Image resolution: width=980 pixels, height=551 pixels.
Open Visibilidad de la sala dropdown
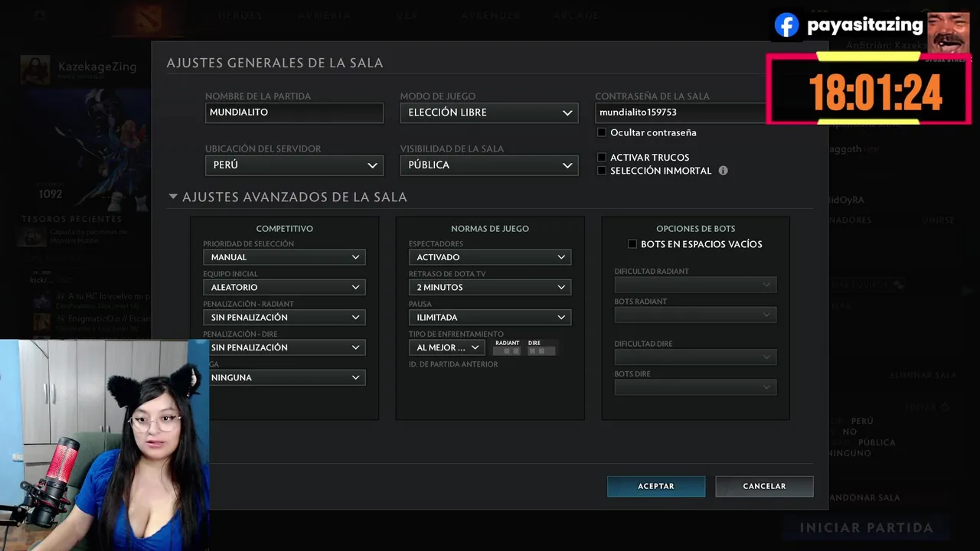488,165
